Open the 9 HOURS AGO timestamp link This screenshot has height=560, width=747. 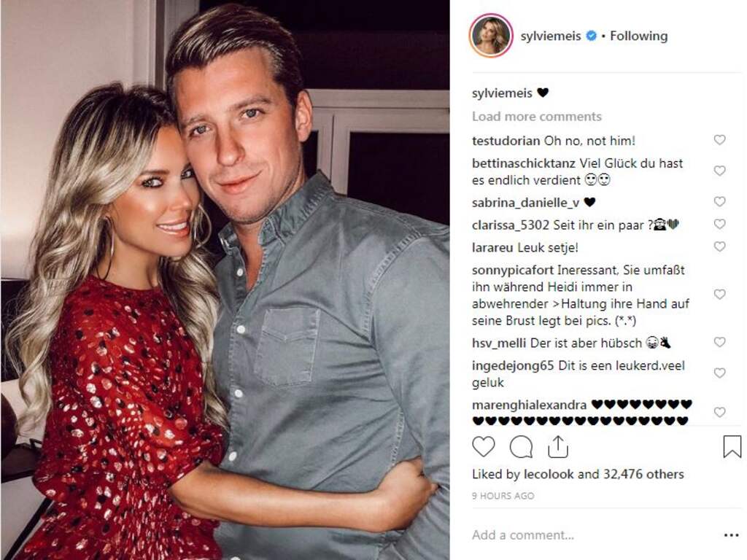click(503, 496)
